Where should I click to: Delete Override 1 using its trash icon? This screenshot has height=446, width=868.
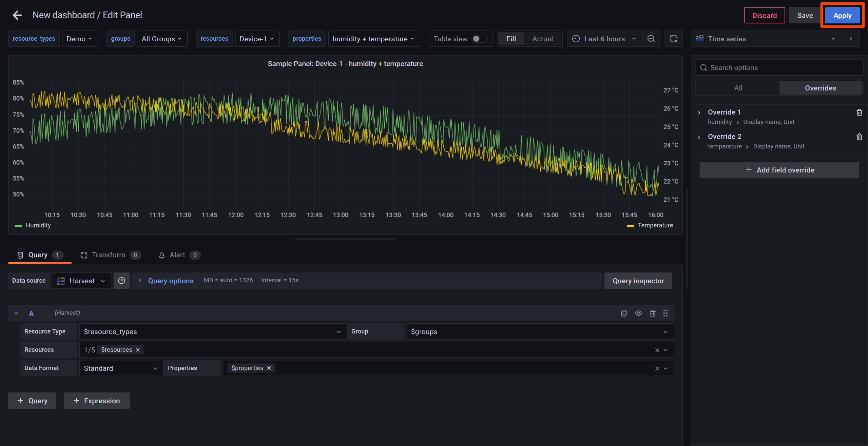(x=859, y=113)
